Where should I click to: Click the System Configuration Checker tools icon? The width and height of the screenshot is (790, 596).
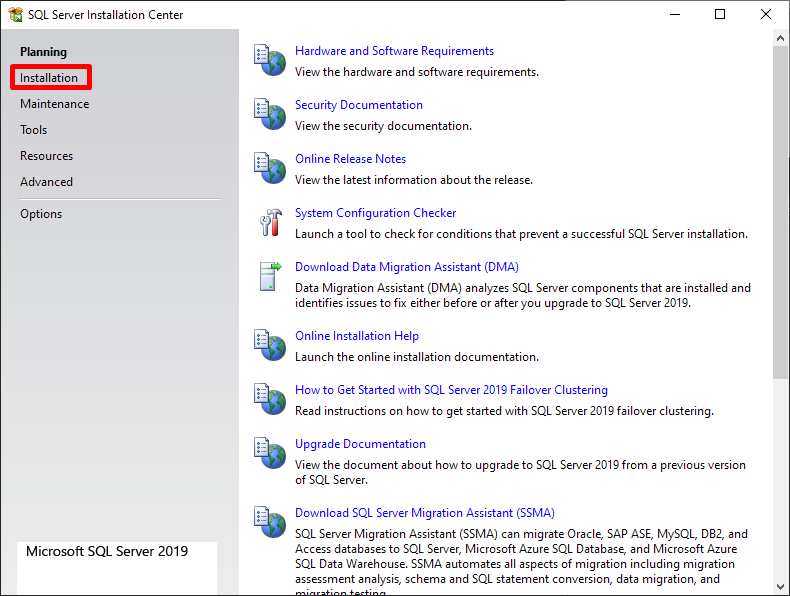click(x=270, y=222)
